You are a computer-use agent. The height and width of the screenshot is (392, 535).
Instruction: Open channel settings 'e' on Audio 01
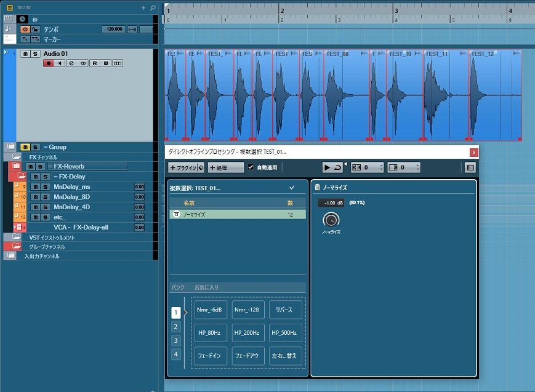71,63
